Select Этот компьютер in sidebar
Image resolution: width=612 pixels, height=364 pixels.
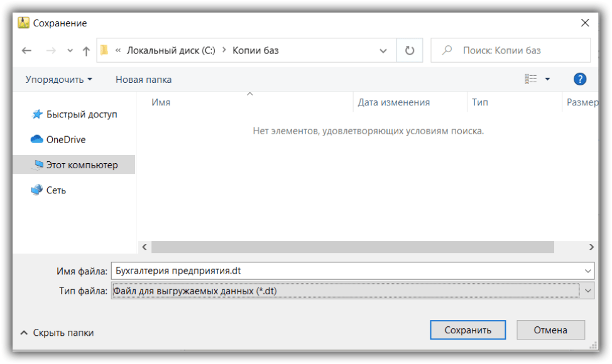pyautogui.click(x=82, y=165)
